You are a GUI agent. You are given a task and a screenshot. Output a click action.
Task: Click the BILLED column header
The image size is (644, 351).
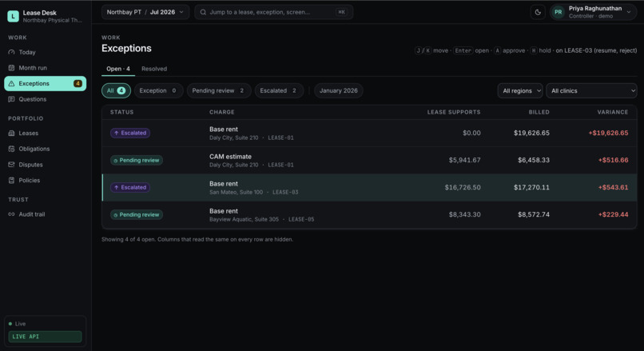[539, 112]
